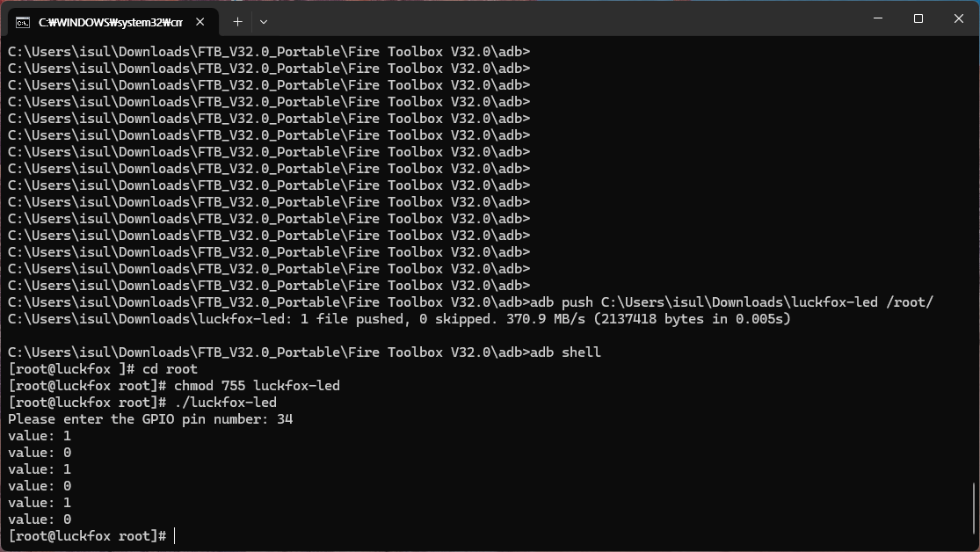Maximize the terminal window
The height and width of the screenshot is (552, 980).
[x=918, y=18]
